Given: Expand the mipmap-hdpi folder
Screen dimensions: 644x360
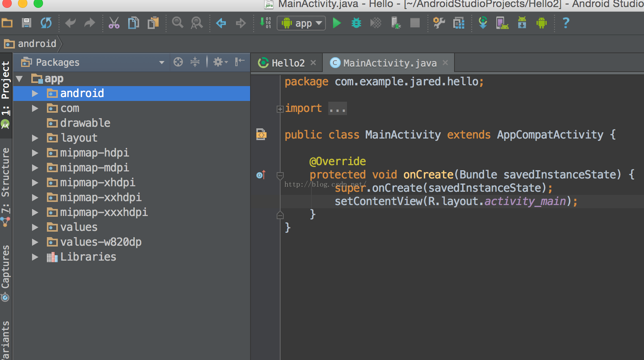Looking at the screenshot, I should point(35,153).
